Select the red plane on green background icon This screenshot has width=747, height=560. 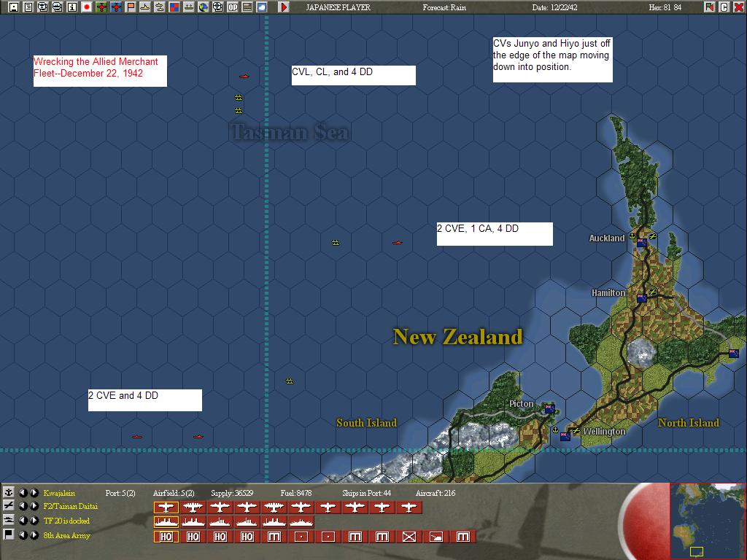(101, 7)
